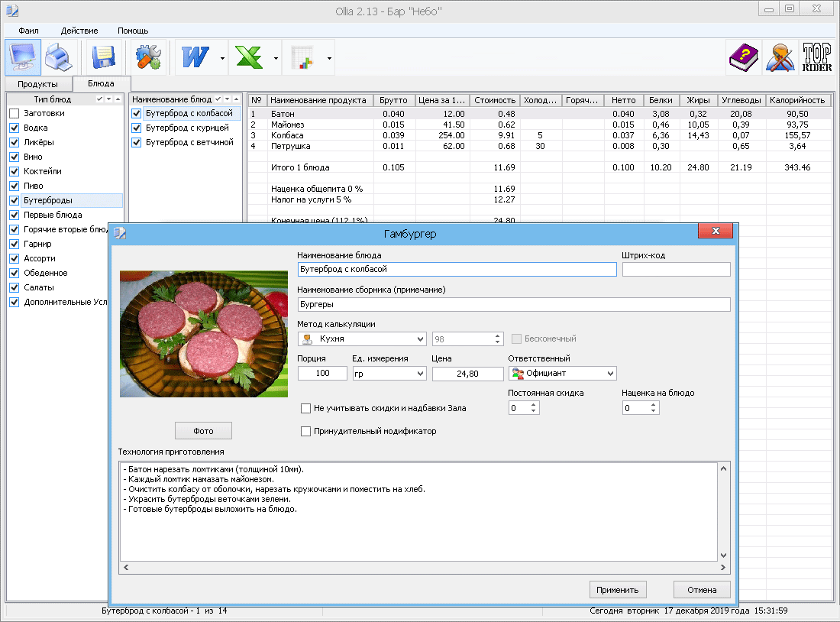The width and height of the screenshot is (840, 622).
Task: Export to Excel using the X icon
Action: pyautogui.click(x=249, y=57)
